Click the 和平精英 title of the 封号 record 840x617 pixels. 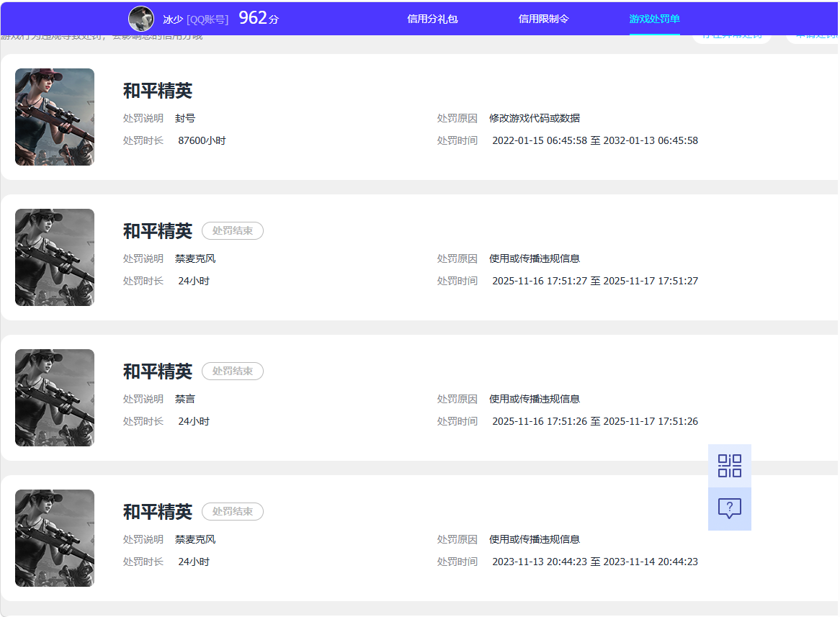[x=158, y=91]
